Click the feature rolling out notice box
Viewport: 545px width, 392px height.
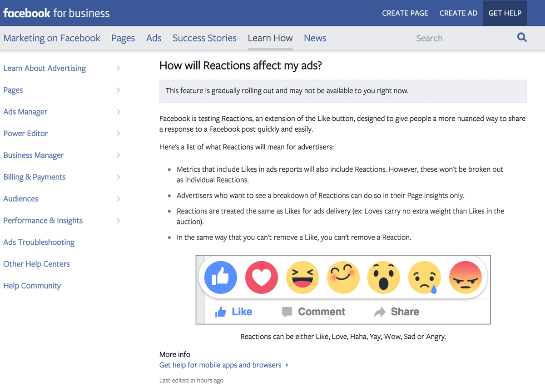(x=343, y=91)
